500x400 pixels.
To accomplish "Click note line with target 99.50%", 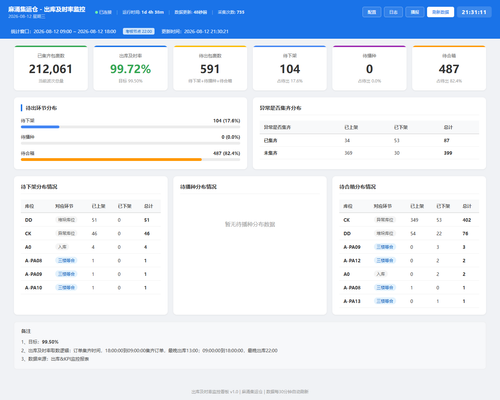I will click(x=40, y=342).
